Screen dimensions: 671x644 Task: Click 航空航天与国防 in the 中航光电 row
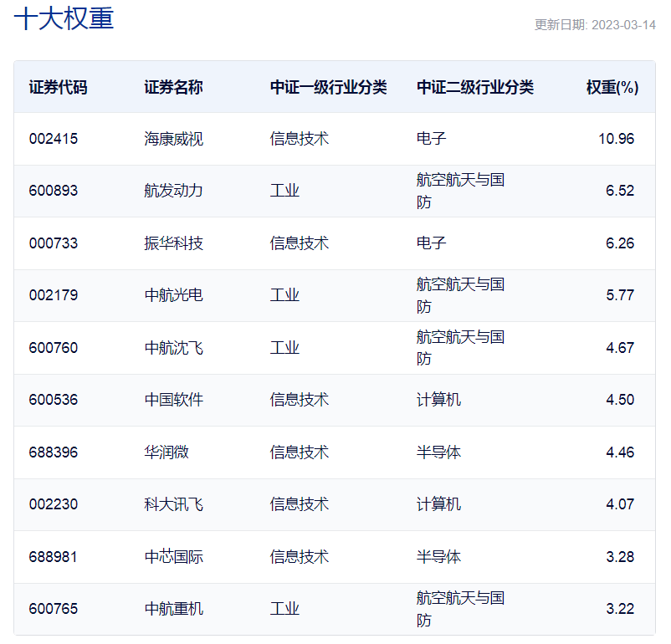[460, 295]
